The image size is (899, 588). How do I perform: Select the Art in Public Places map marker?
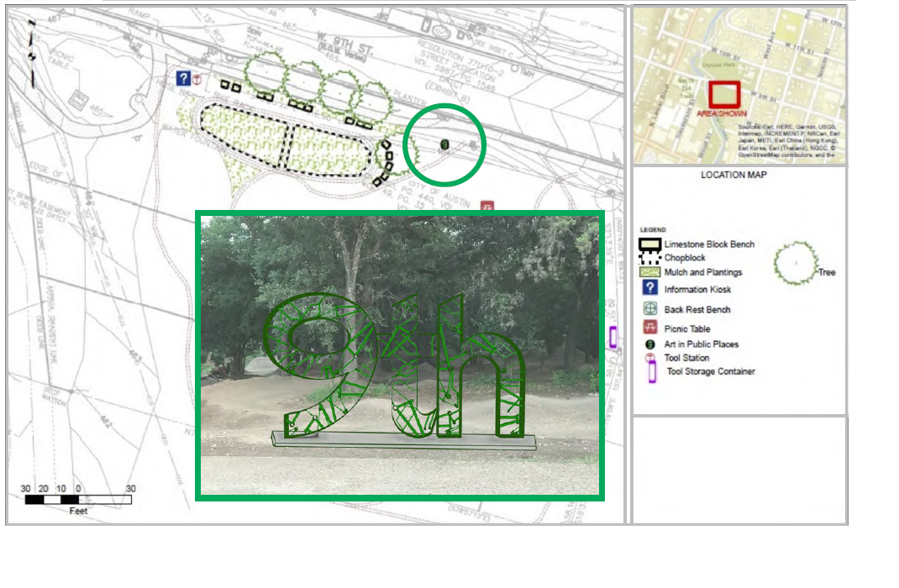[444, 144]
